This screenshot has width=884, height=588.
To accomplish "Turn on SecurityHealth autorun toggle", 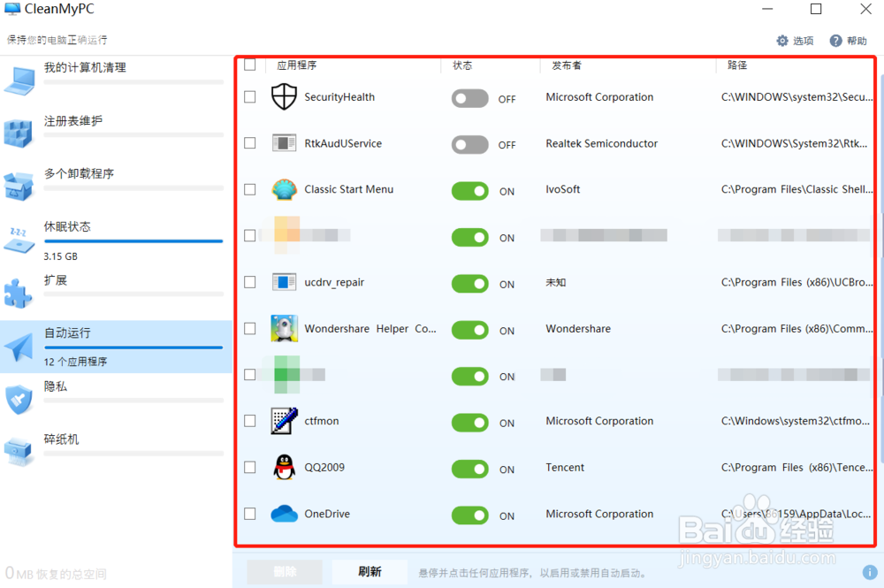I will click(469, 98).
